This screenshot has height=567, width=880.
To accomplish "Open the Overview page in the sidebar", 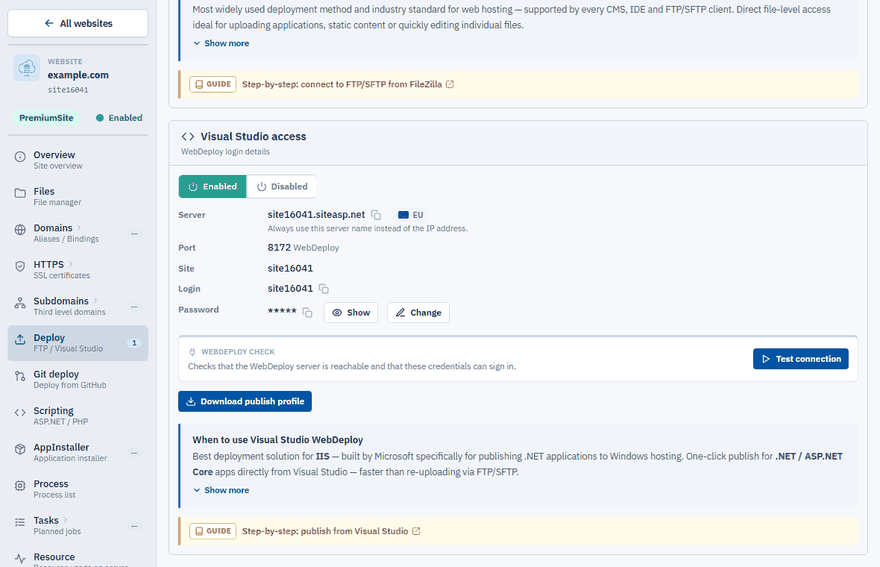I will click(x=77, y=160).
